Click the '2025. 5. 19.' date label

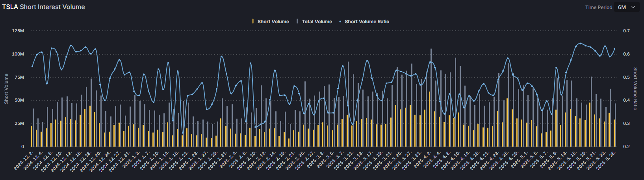[577, 160]
